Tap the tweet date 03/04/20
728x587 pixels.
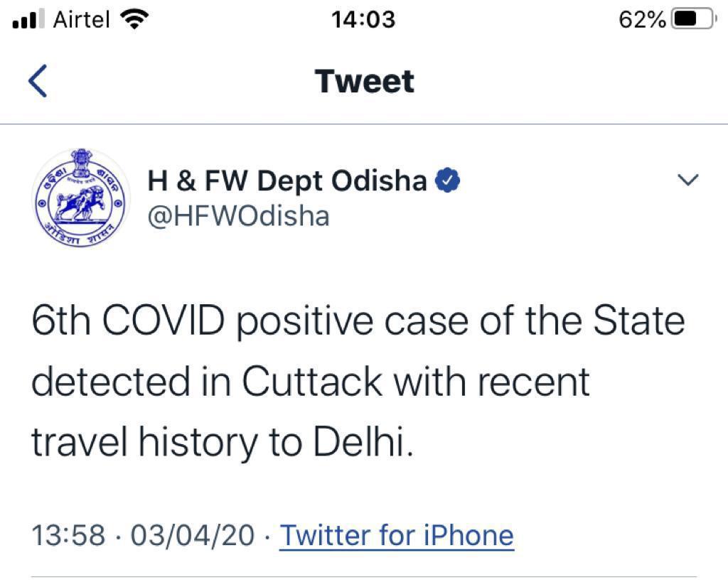point(192,535)
